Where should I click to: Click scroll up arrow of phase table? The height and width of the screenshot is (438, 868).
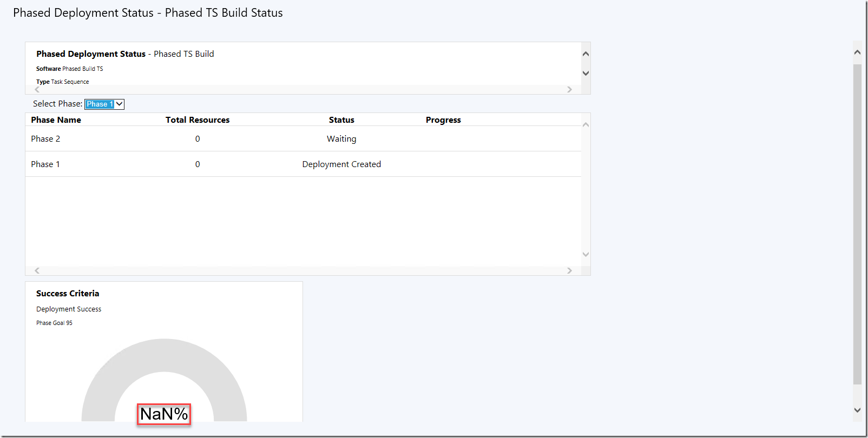pos(586,125)
